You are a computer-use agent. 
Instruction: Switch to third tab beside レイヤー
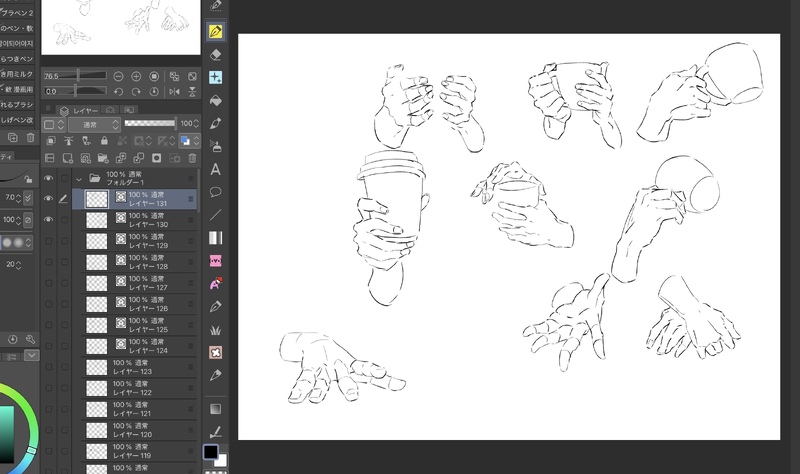tap(129, 110)
